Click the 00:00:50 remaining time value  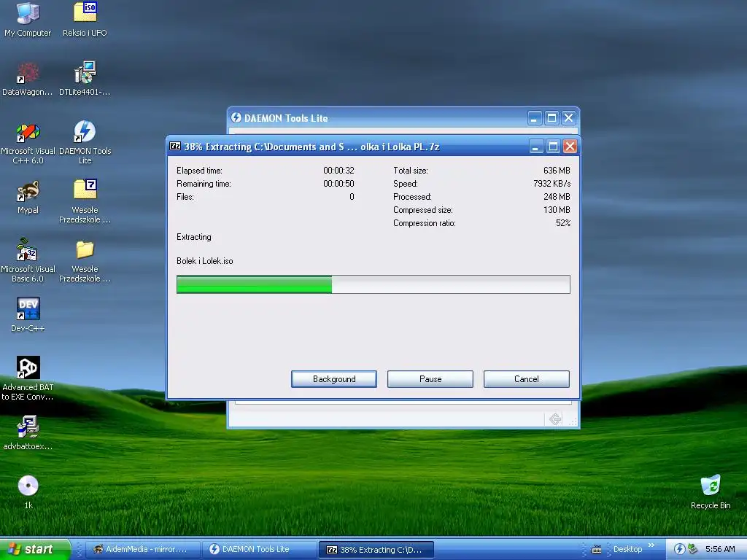338,183
